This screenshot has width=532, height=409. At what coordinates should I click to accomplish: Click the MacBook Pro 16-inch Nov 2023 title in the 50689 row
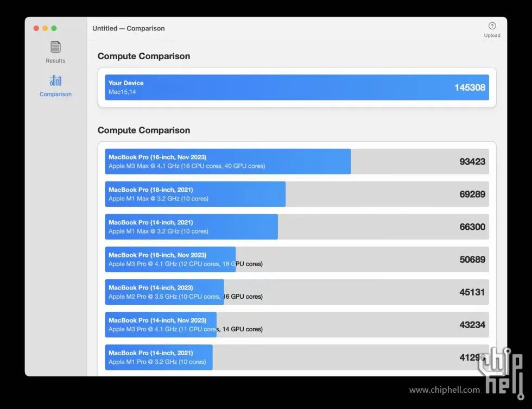pyautogui.click(x=157, y=255)
